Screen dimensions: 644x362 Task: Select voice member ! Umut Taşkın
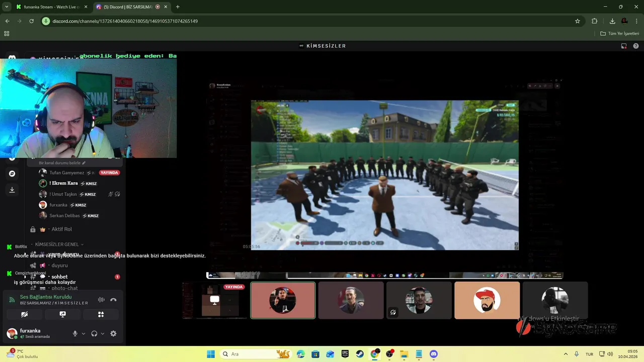point(63,194)
